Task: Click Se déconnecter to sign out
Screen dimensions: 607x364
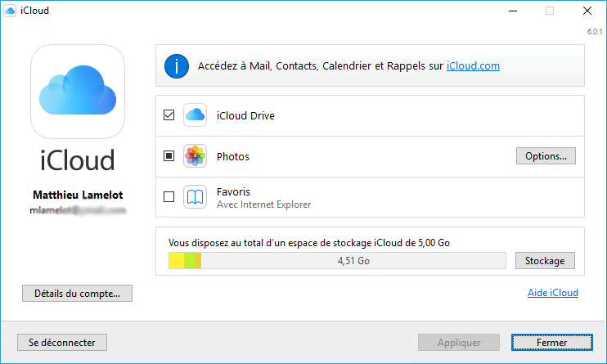Action: 62,342
